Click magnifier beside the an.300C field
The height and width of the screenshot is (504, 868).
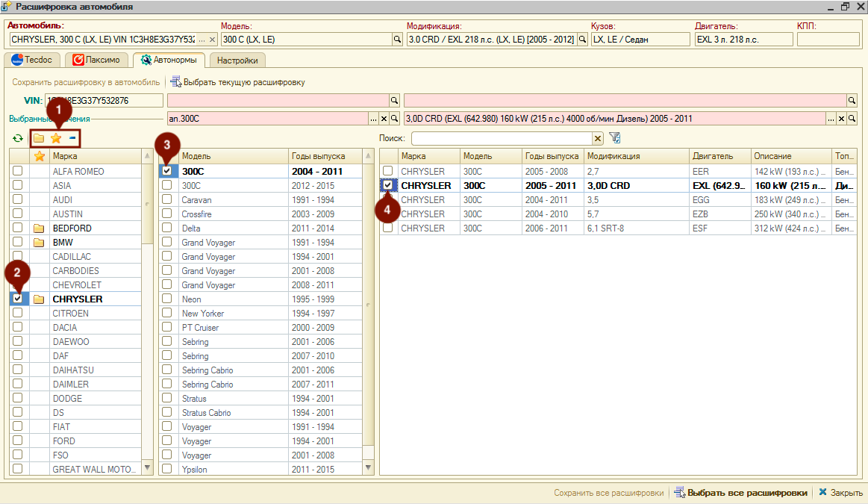tap(394, 119)
